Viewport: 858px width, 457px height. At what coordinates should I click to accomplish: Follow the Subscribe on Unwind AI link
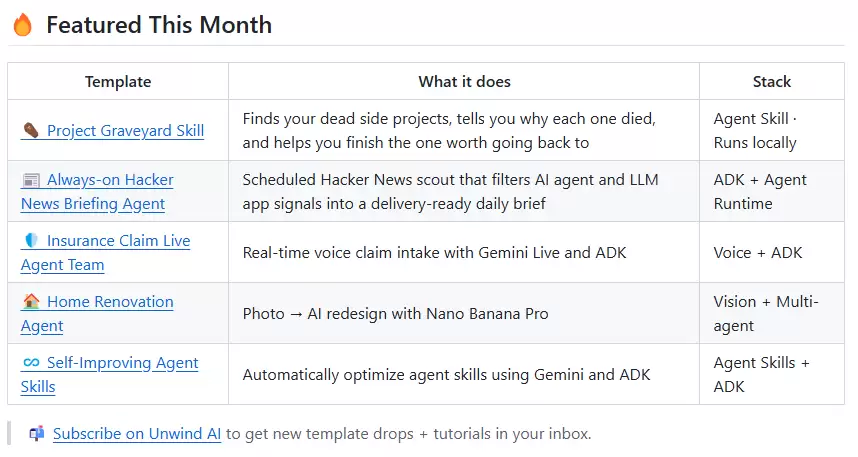click(137, 433)
